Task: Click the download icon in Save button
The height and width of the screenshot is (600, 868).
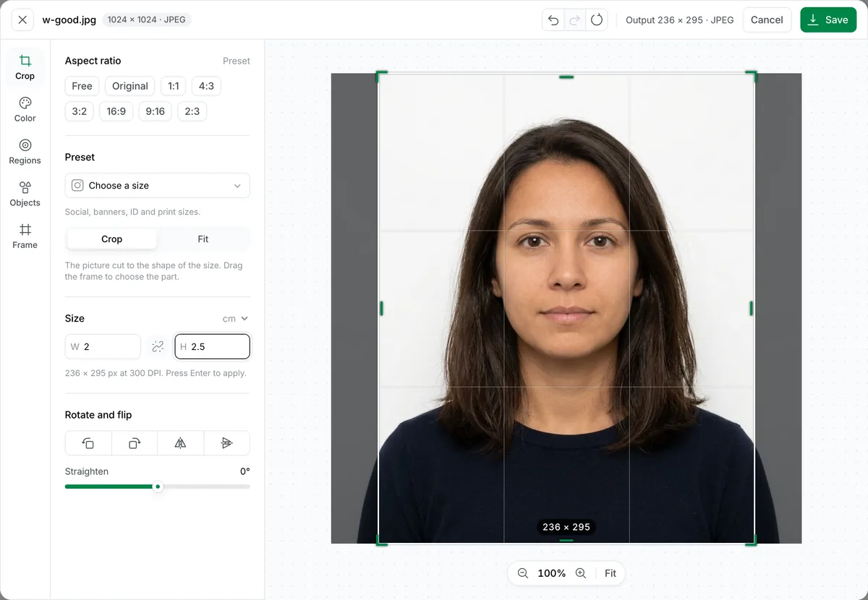Action: [x=814, y=20]
